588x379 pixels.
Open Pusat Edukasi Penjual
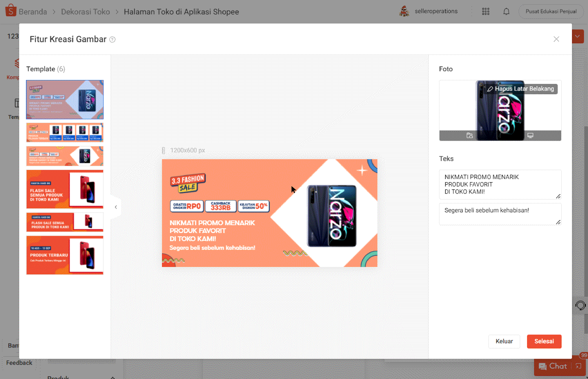point(551,11)
